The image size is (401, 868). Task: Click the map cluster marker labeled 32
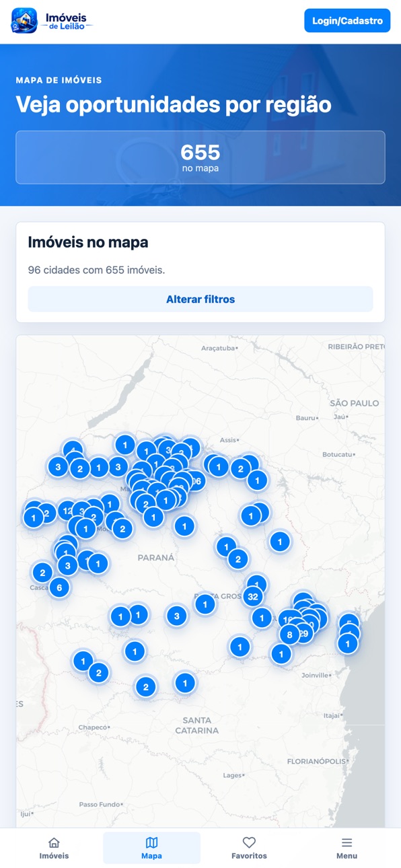tap(252, 596)
